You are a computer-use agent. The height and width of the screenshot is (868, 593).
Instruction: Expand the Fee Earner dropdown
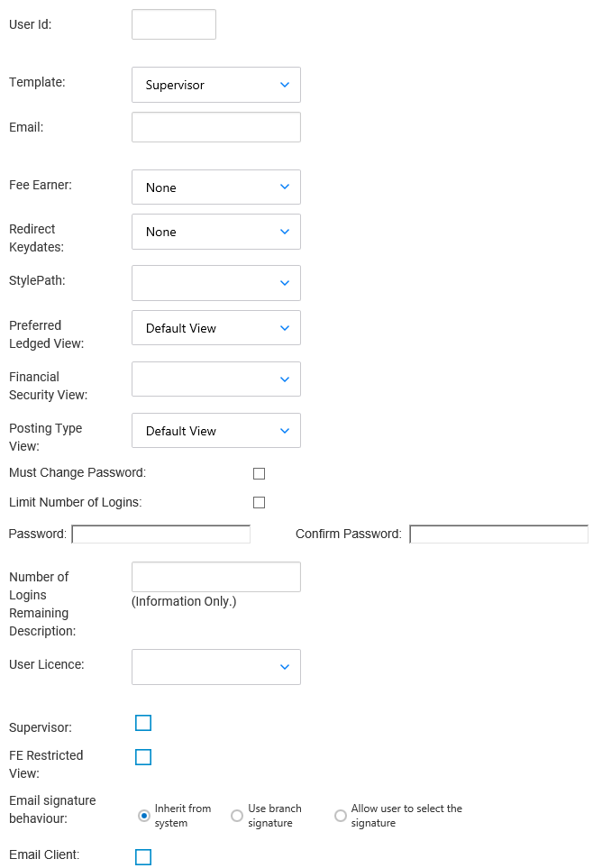216,187
